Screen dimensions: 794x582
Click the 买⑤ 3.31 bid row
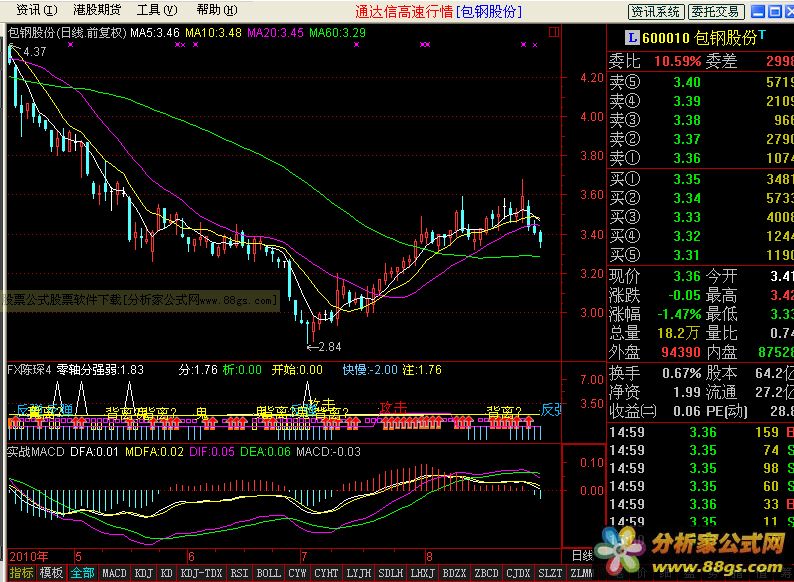tap(701, 255)
